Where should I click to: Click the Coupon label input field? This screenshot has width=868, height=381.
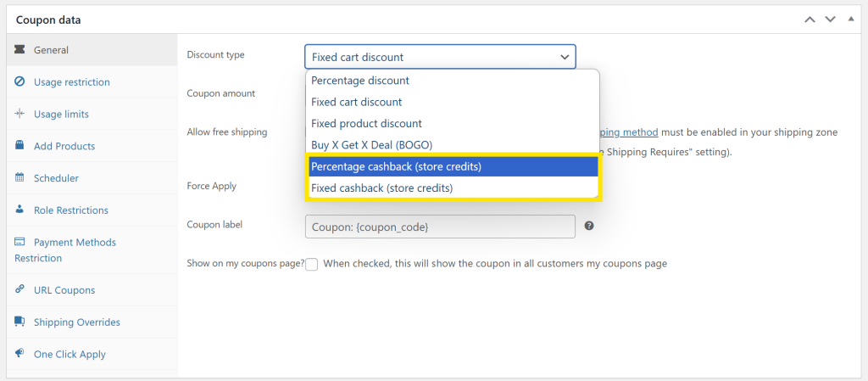[440, 227]
